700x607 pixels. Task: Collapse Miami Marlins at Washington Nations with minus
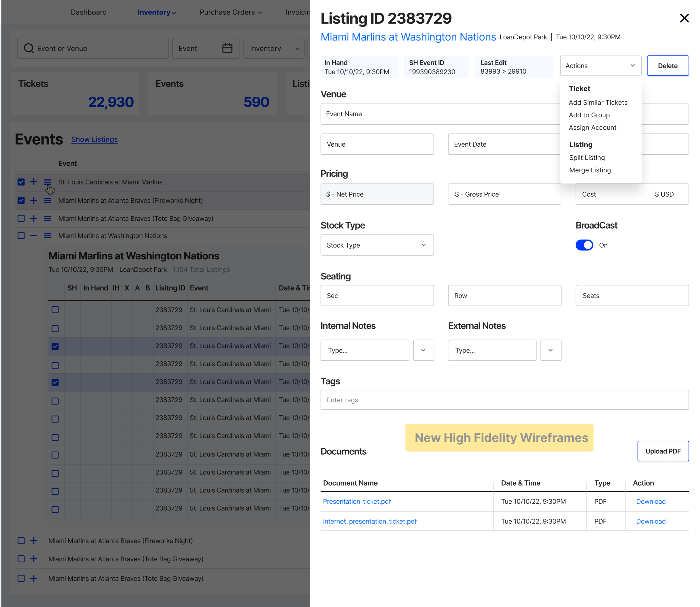(x=33, y=236)
